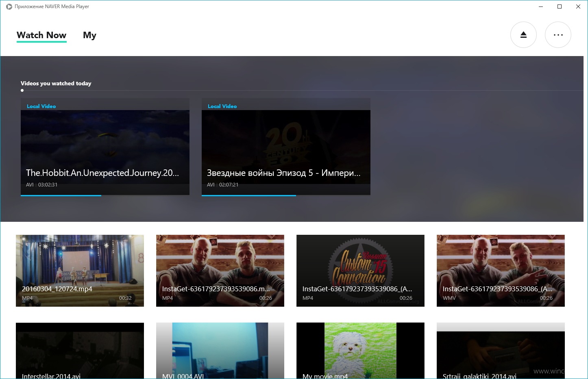
Task: Click the page dot under 'Videos you watched today'
Action: (22, 91)
